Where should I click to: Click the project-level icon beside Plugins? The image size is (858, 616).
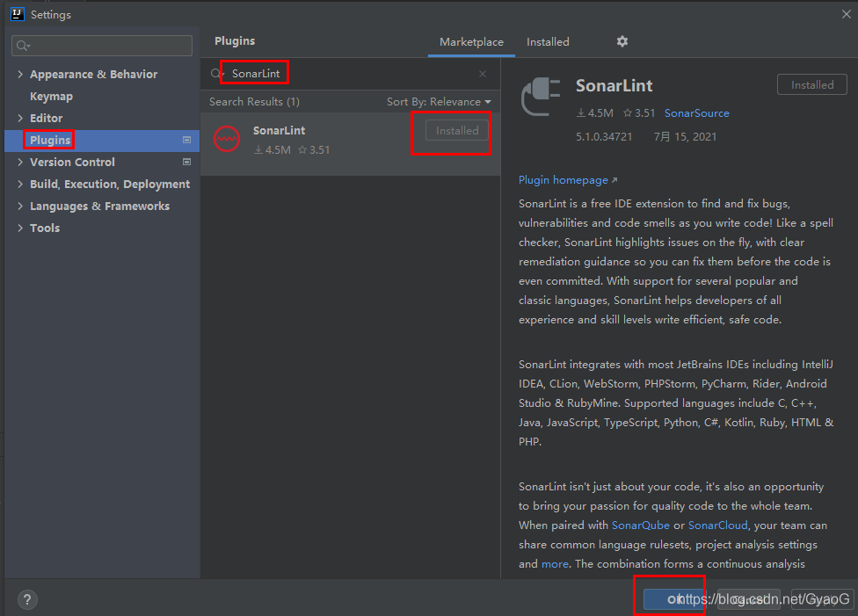[x=186, y=140]
